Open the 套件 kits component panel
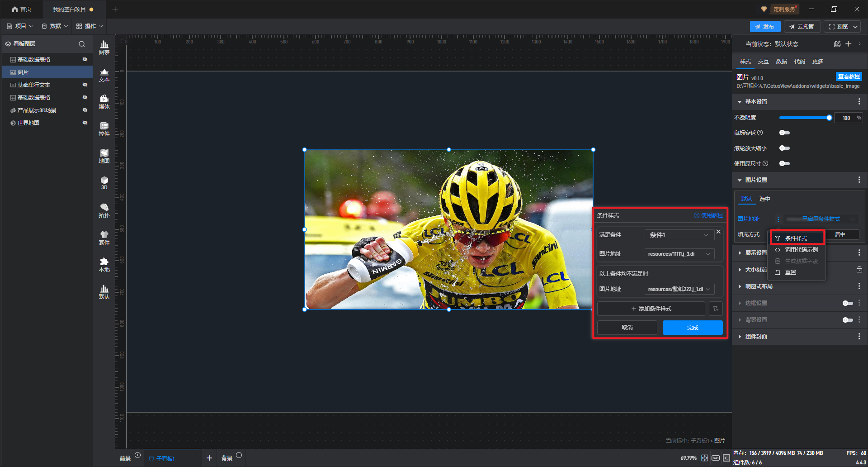The image size is (868, 467). pyautogui.click(x=104, y=238)
